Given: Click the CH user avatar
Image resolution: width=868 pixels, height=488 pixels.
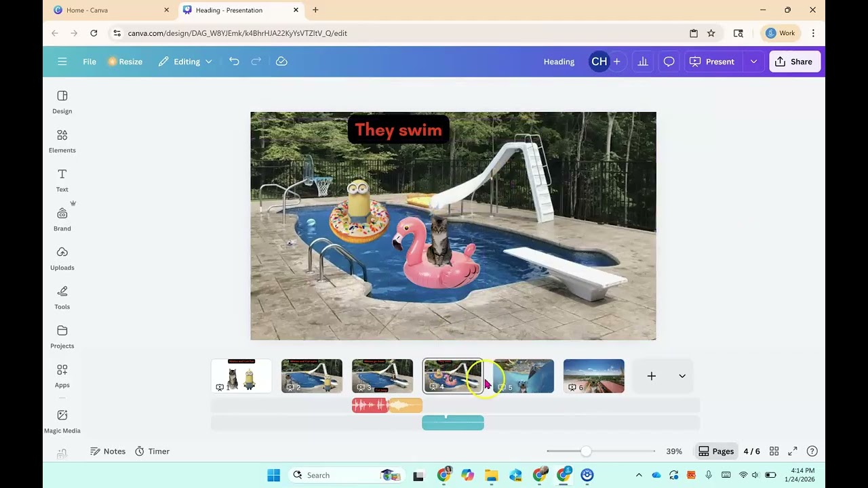Looking at the screenshot, I should [599, 62].
